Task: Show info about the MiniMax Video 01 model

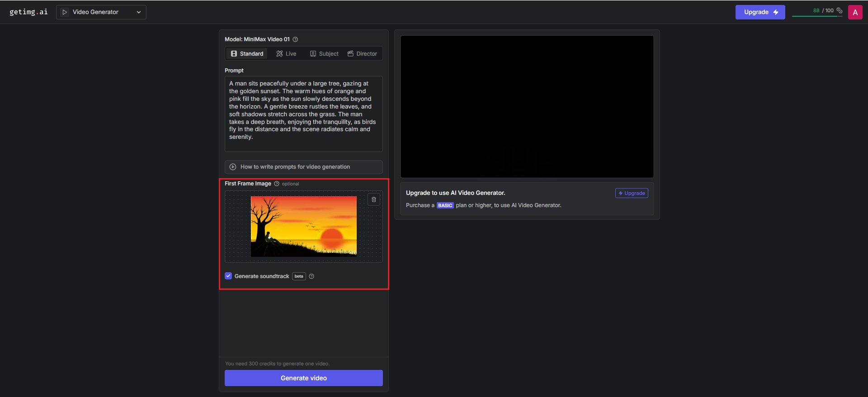Action: [295, 39]
